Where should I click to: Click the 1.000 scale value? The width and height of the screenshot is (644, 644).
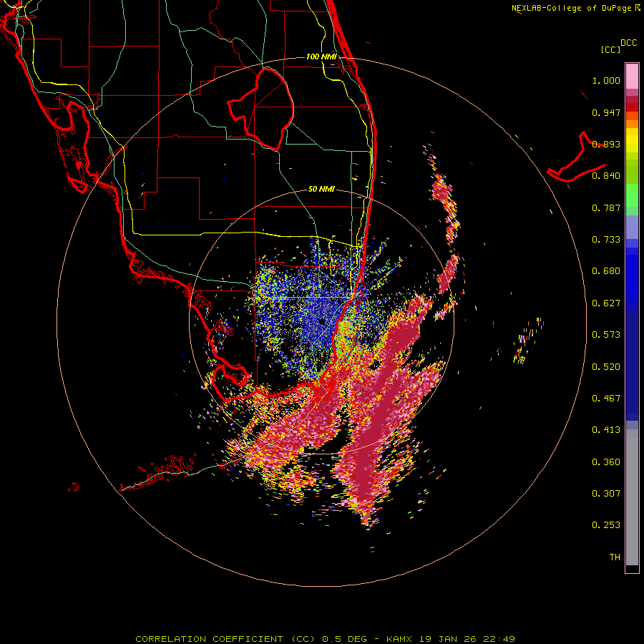coord(606,80)
